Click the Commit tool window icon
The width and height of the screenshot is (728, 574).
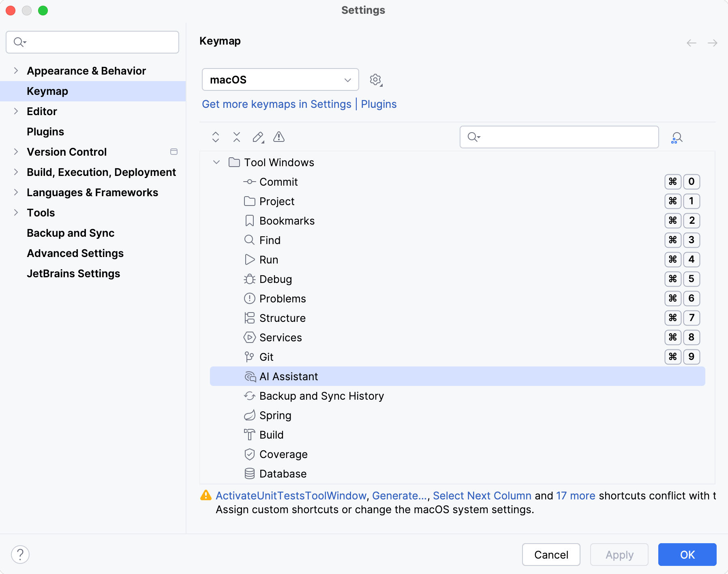point(249,182)
